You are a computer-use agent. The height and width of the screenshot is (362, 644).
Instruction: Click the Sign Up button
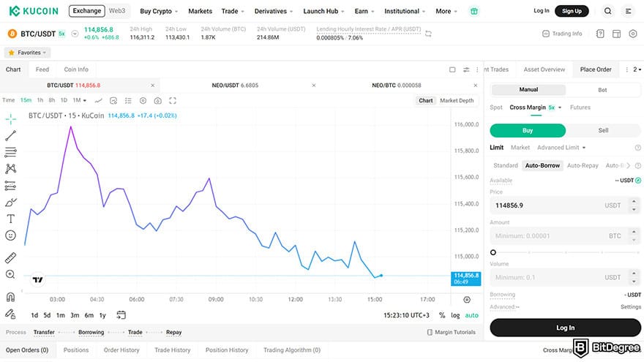tap(572, 11)
